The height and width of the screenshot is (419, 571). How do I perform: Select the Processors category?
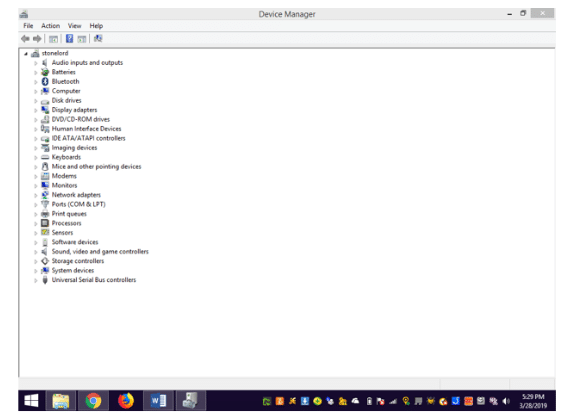(66, 223)
